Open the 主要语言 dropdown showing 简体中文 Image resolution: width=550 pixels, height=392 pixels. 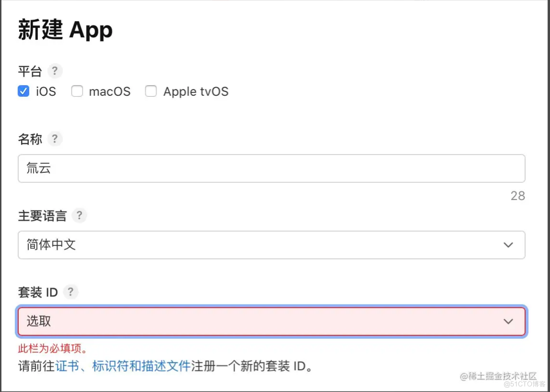point(272,245)
